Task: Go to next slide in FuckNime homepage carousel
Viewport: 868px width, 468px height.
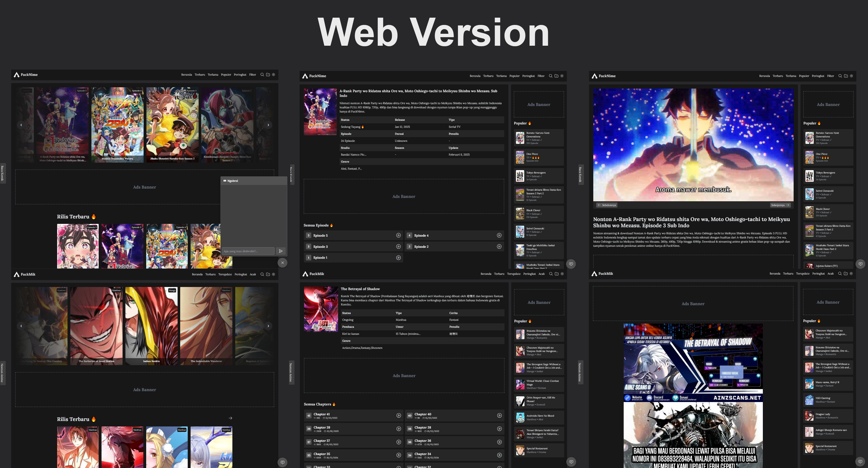Action: point(268,125)
